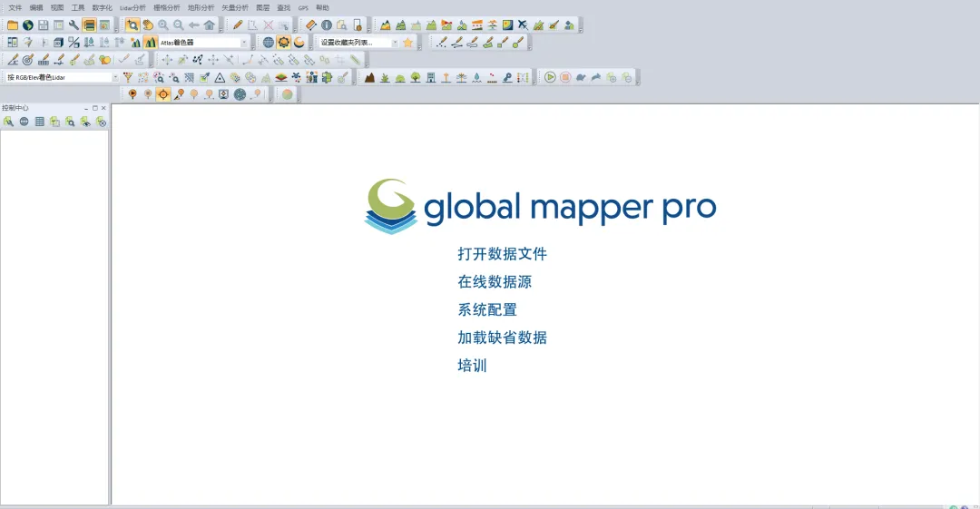Click the turtle slow speed icon

point(581,77)
